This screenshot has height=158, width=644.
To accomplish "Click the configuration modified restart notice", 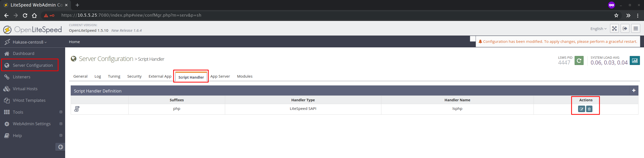I will (x=558, y=42).
